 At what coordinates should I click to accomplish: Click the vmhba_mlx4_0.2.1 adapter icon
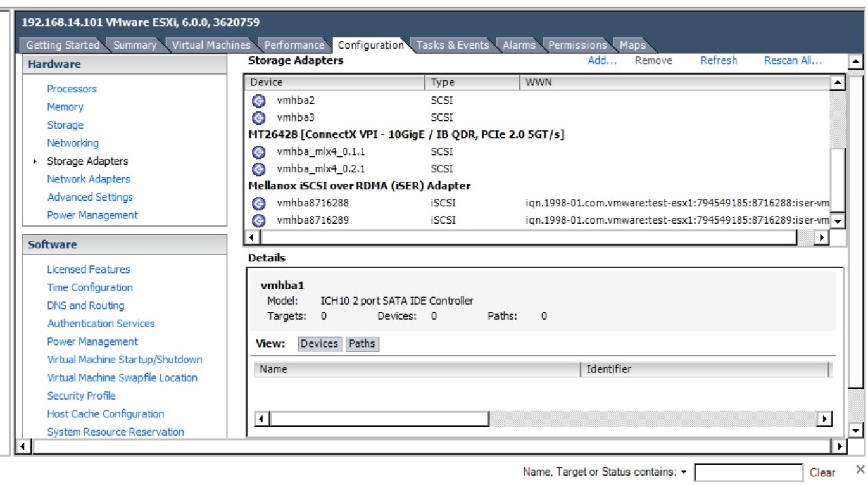258,169
